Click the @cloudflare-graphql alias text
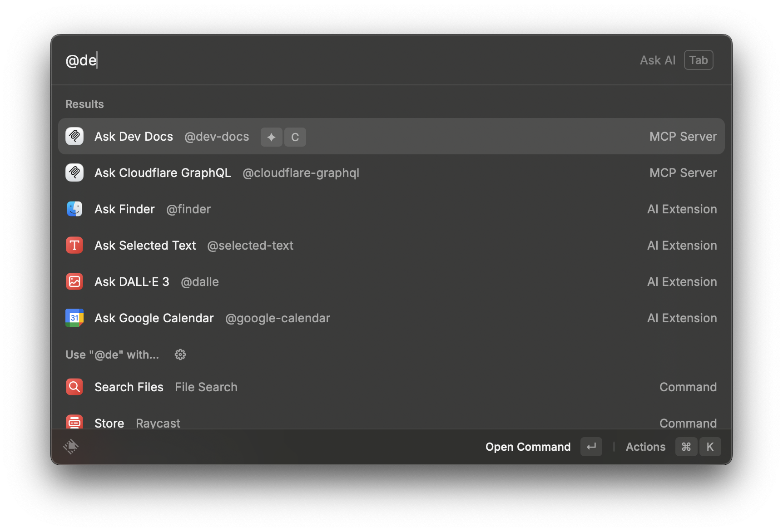Screen dimensions: 783x532 tap(301, 173)
